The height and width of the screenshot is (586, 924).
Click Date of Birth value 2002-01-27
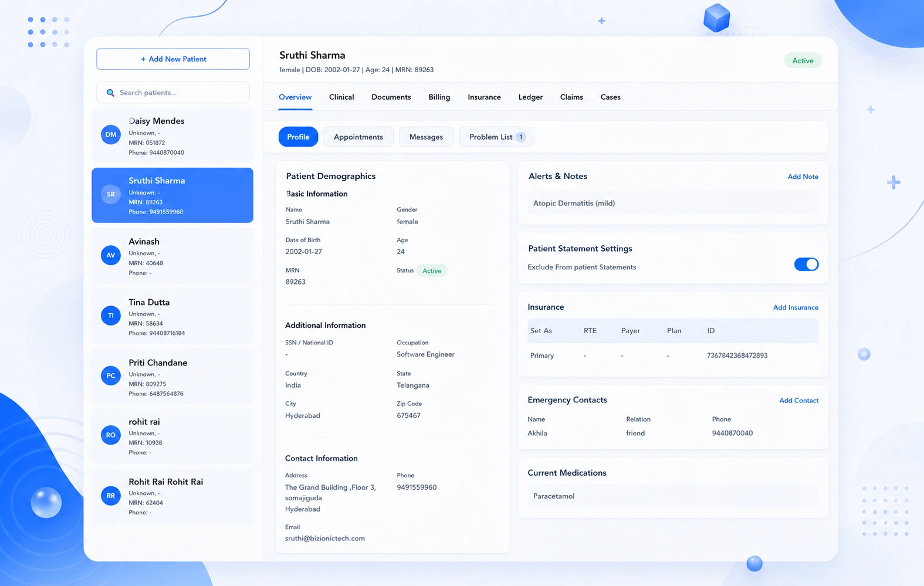point(304,252)
